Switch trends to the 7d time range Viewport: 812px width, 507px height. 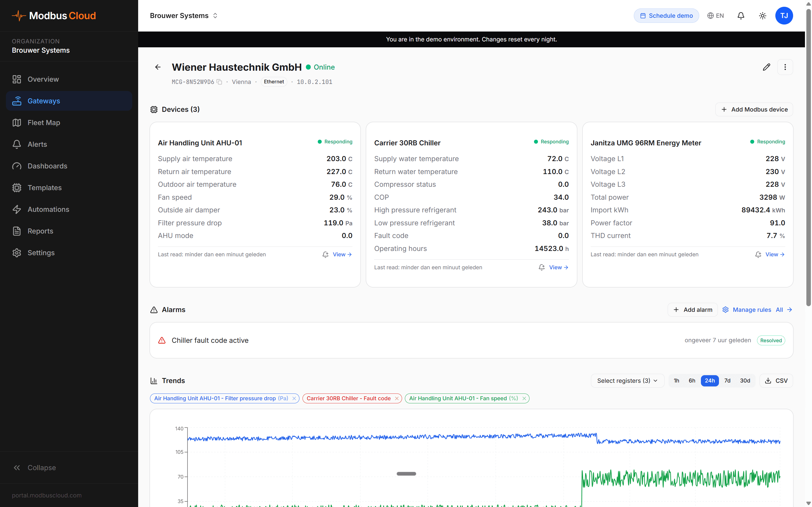[x=727, y=381]
